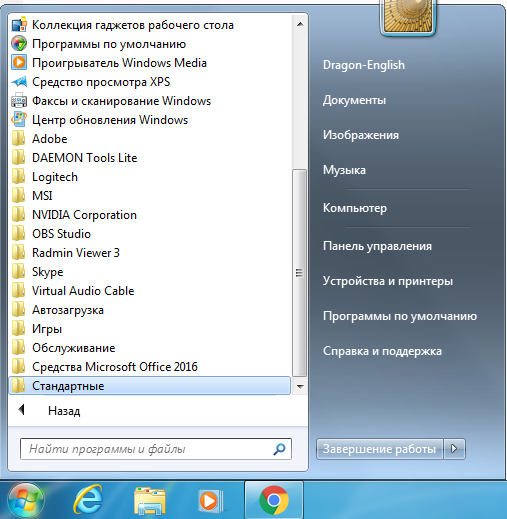Click the text DAEMON Tools Lite

85,158
